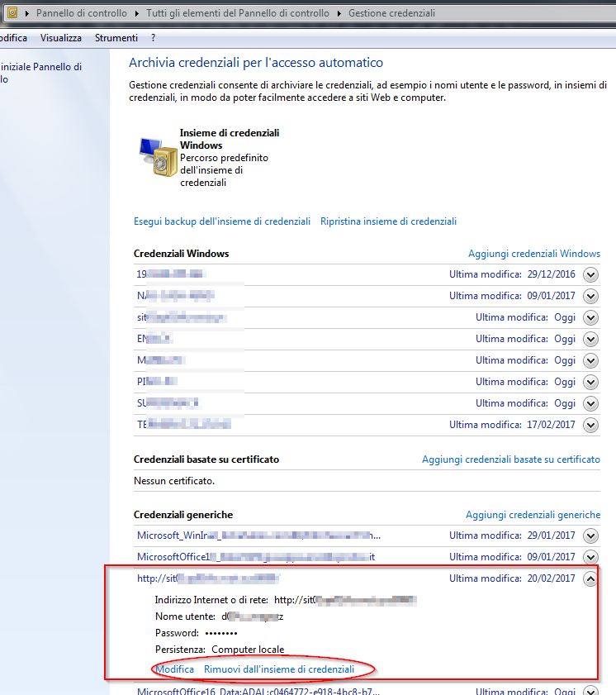Screen dimensions: 616x695
Task: Open the partially visible Modifica menu
Action: coord(13,38)
